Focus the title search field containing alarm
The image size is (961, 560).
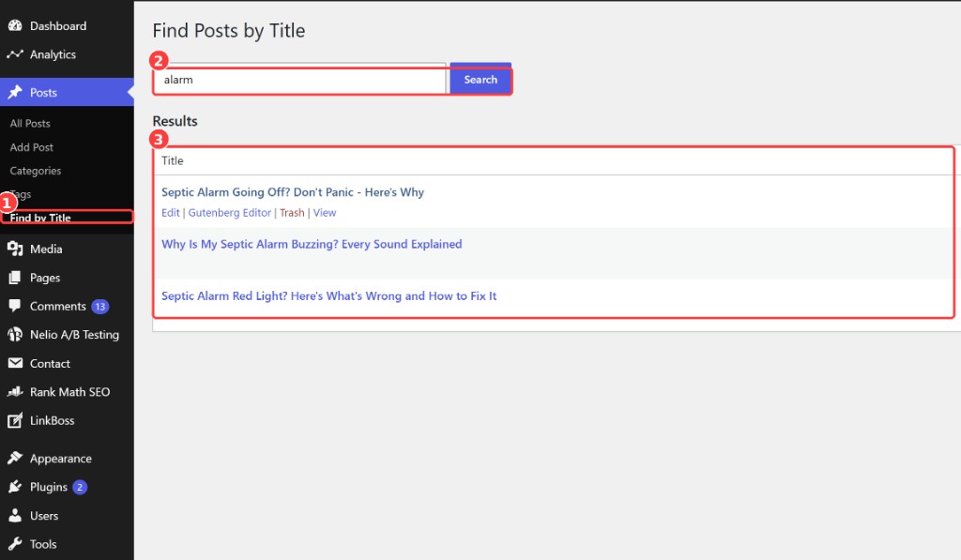[x=299, y=80]
